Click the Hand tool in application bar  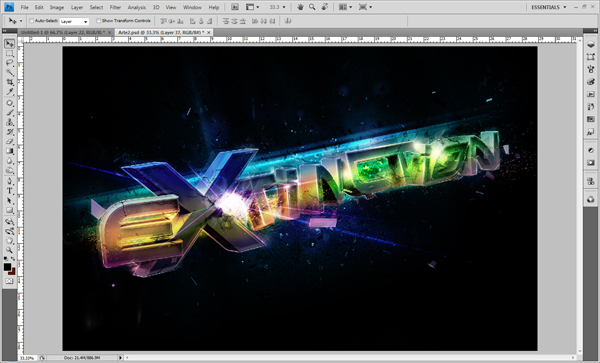(x=300, y=7)
